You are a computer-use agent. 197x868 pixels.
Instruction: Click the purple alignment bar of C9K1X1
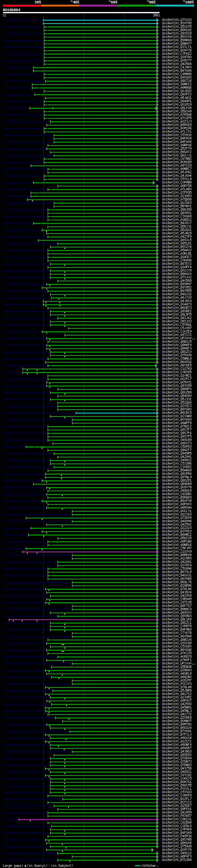pos(88,819)
